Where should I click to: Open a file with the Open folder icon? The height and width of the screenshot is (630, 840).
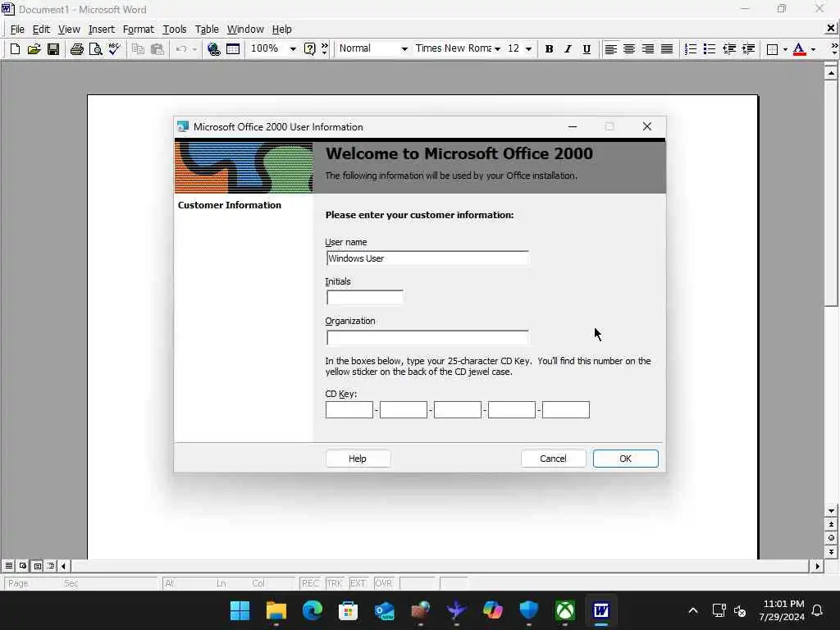(34, 49)
